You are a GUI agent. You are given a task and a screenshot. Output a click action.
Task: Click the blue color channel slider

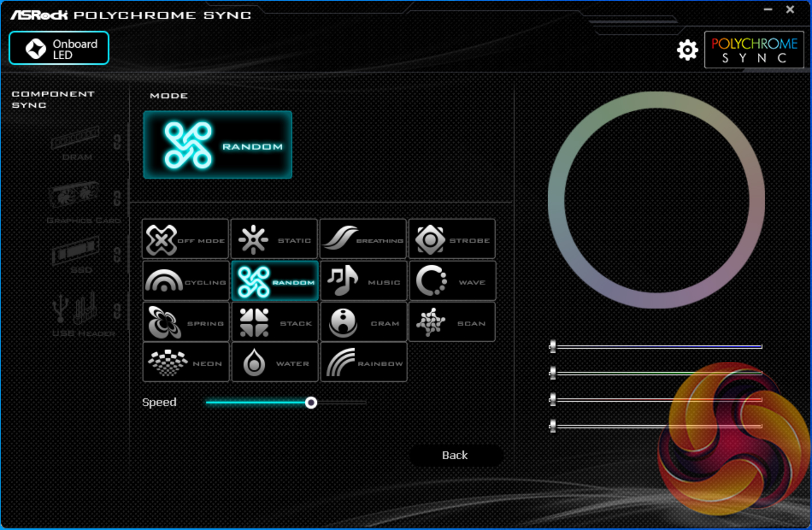coord(656,346)
